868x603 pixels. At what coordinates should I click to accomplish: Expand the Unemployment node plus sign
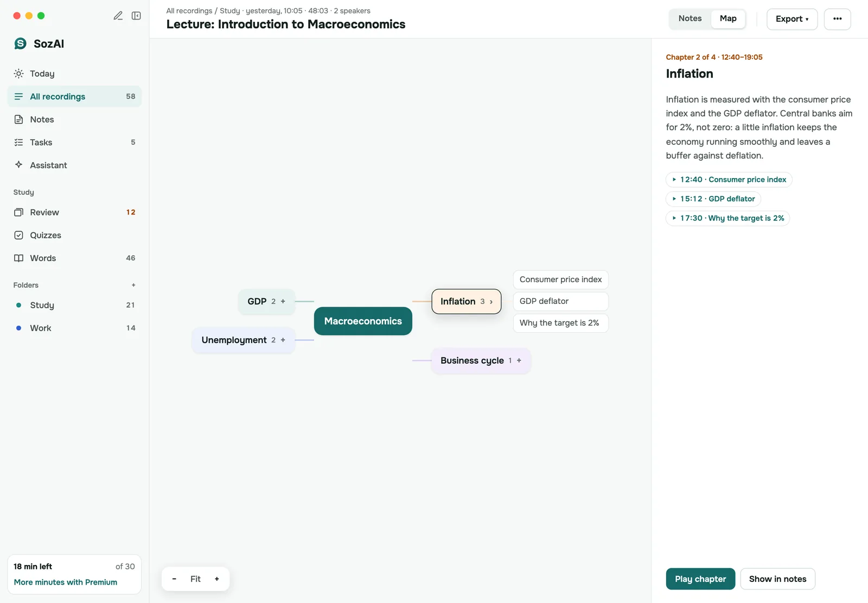tap(283, 340)
